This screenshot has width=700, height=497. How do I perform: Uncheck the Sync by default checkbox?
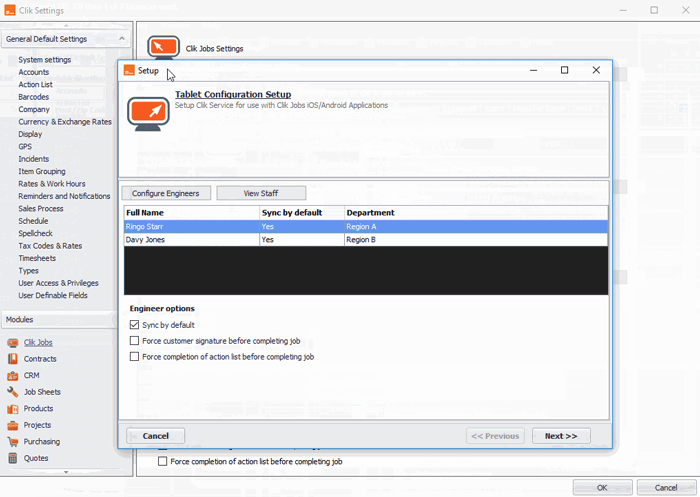[135, 325]
